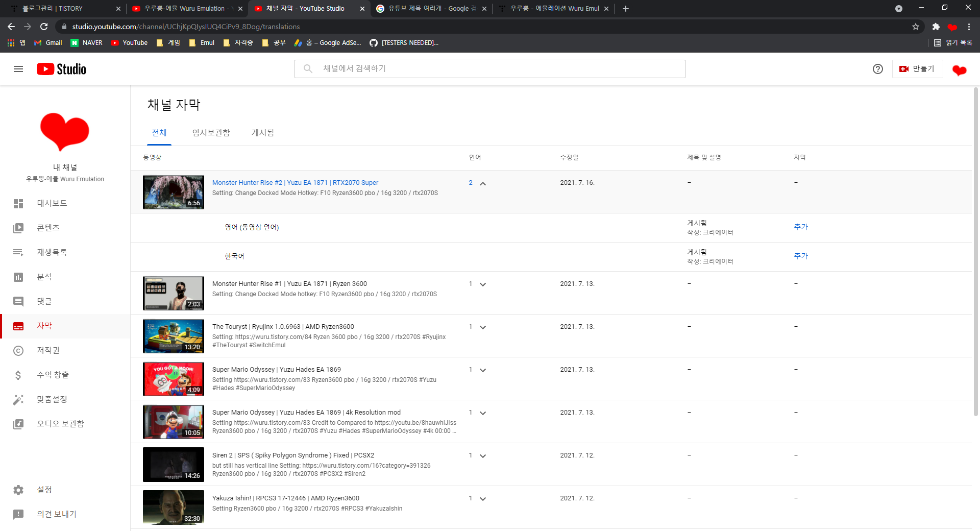Viewport: 980px width, 531px height.
Task: Open the Yakuza Ishin video thumbnail
Action: click(174, 508)
